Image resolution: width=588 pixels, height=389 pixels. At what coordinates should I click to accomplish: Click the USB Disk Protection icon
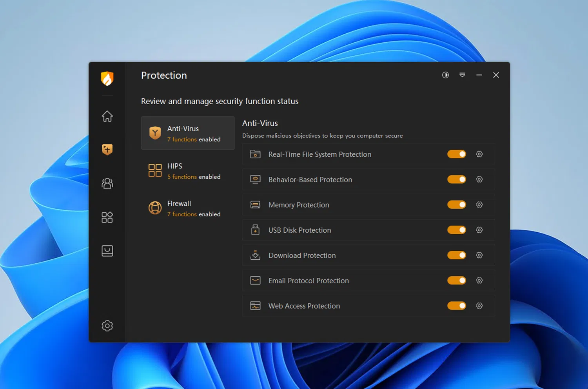255,230
